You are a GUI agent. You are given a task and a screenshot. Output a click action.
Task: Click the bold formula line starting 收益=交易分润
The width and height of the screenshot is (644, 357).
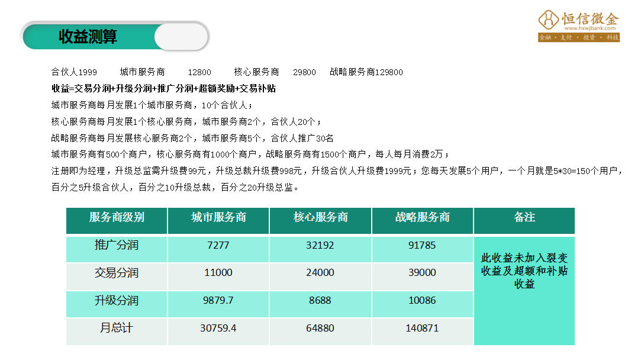[163, 89]
